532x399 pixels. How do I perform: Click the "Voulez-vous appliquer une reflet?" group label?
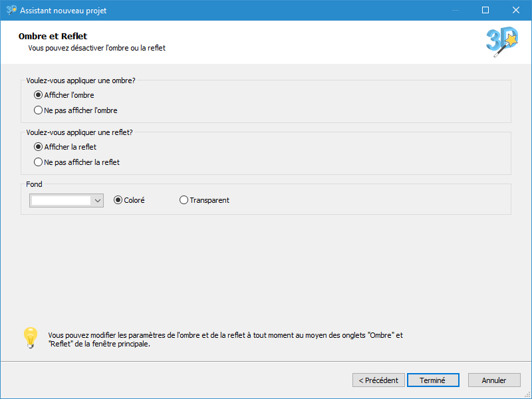[79, 132]
